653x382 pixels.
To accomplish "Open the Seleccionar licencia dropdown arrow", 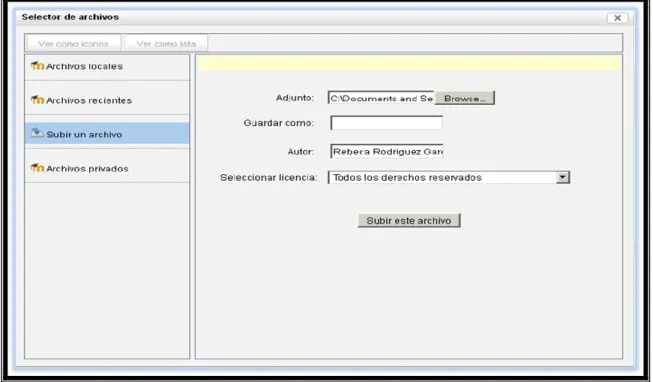I will [563, 177].
